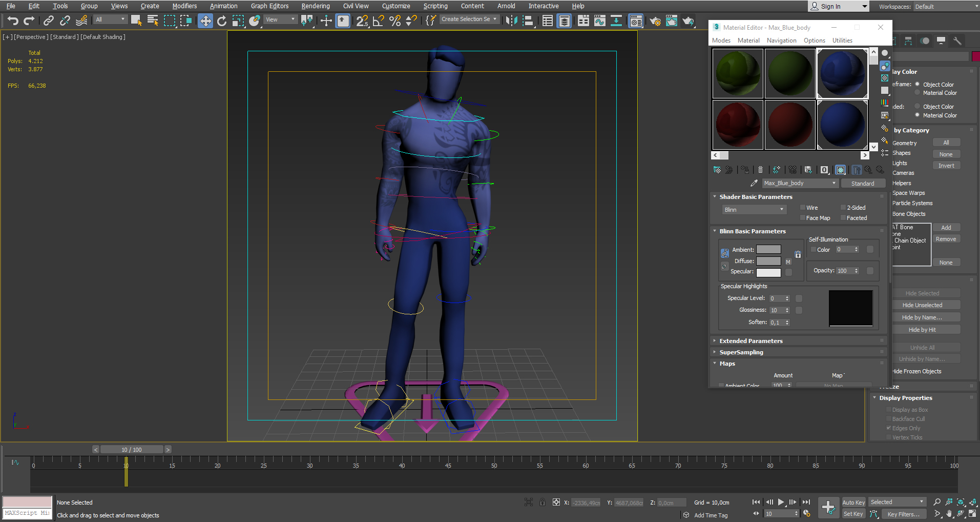The image size is (980, 522).
Task: Click the Undo icon
Action: pyautogui.click(x=12, y=21)
